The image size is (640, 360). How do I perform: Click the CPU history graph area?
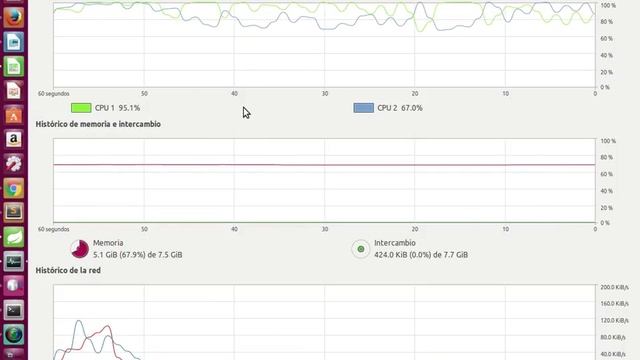pyautogui.click(x=324, y=44)
